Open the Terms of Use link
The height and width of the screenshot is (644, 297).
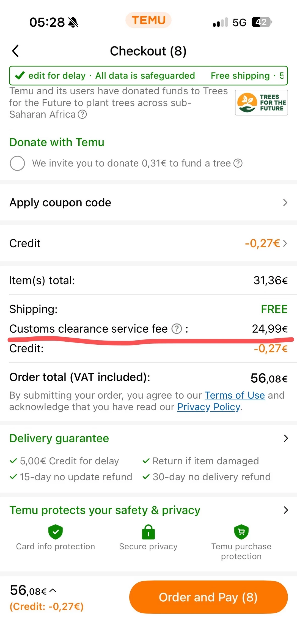point(235,395)
